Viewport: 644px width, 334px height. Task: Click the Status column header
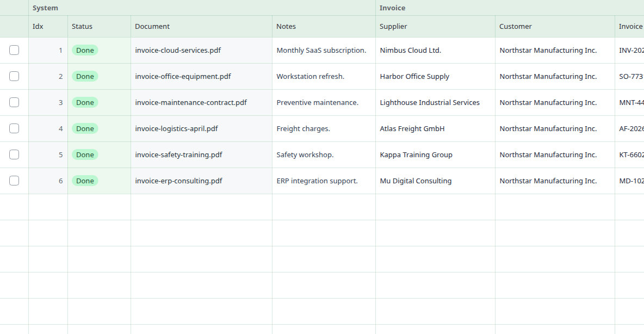coord(99,26)
